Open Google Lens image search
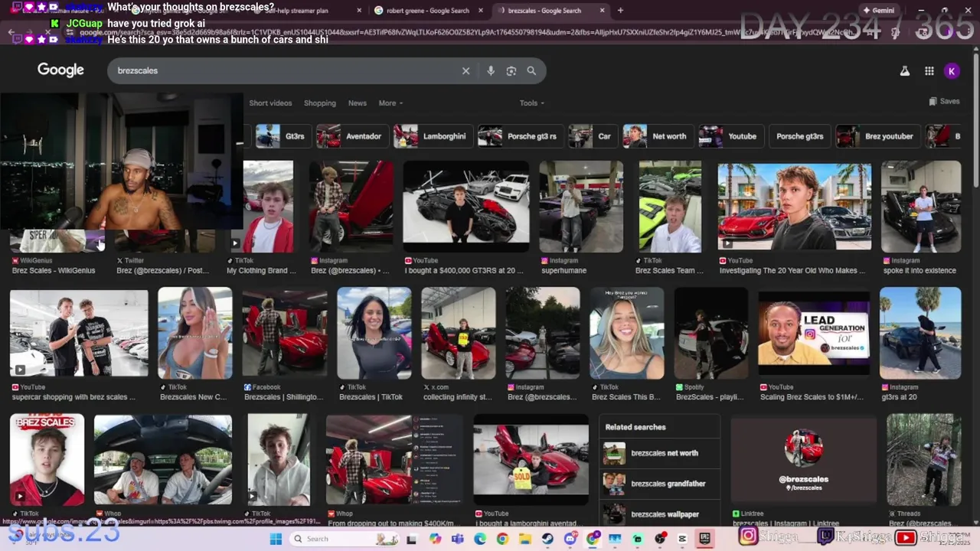The height and width of the screenshot is (551, 980). 511,70
